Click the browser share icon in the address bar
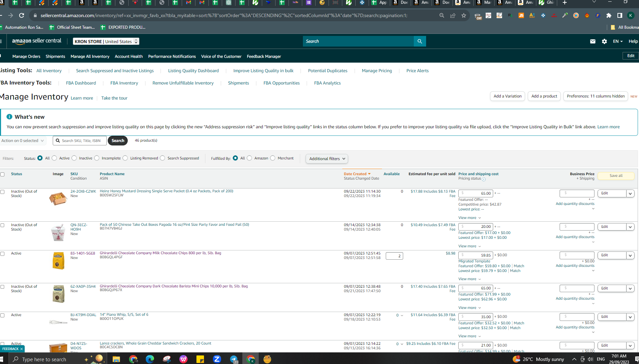Image resolution: width=639 pixels, height=364 pixels. coord(453,15)
